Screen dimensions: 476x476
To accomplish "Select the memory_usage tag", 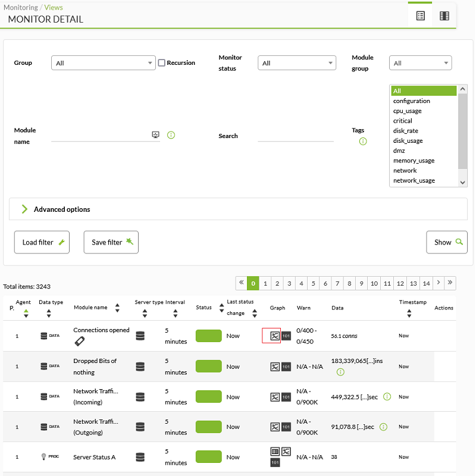I will point(424,161).
